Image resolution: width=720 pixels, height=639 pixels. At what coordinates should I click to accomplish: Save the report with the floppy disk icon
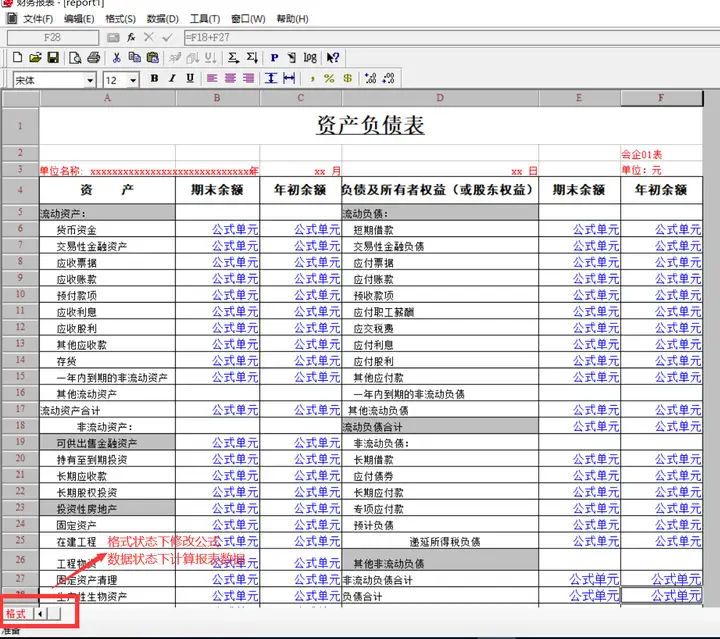click(x=53, y=57)
